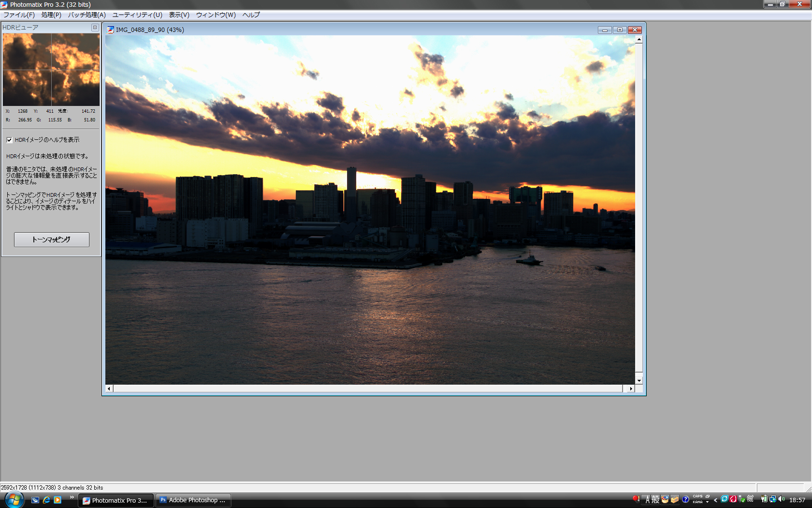Open the 処理(P) menu
Screen dimensions: 812x508
pyautogui.click(x=51, y=15)
